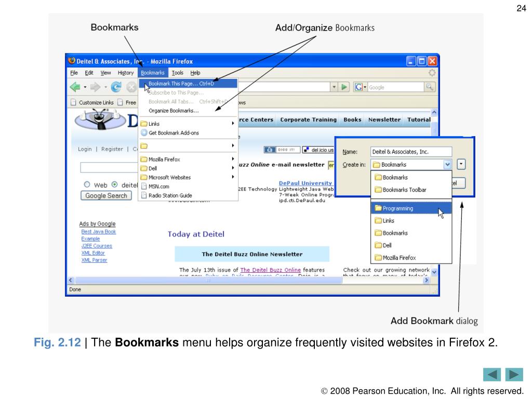This screenshot has height=399, width=532.
Task: Open the search engine chooser dropdown
Action: coord(365,87)
